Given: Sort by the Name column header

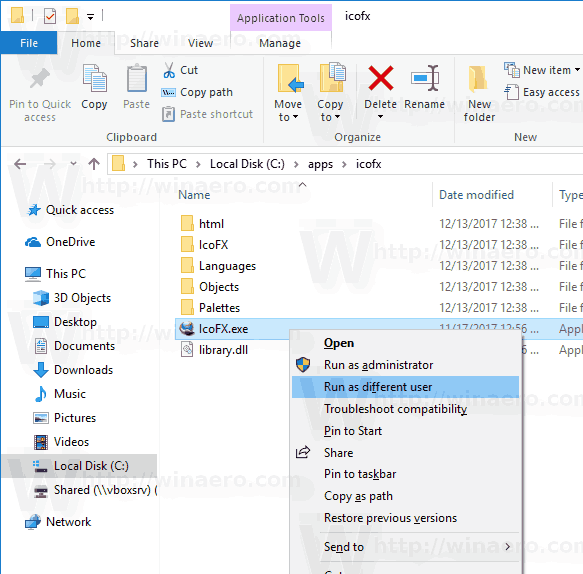Looking at the screenshot, I should [x=303, y=194].
